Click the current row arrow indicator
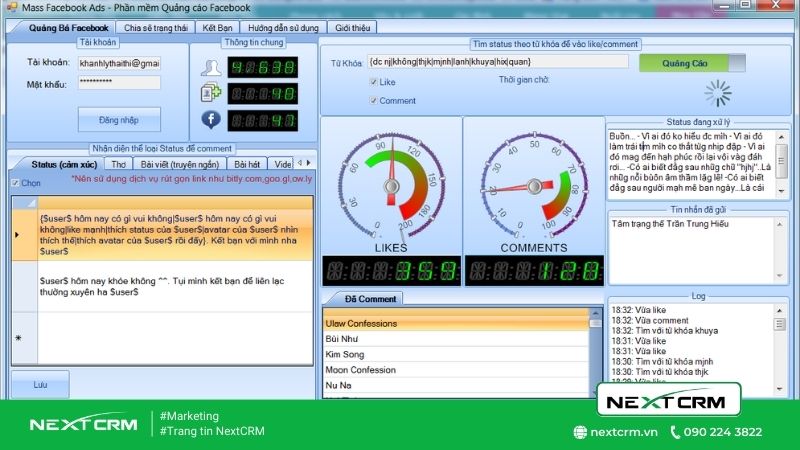800x450 pixels. pyautogui.click(x=17, y=235)
